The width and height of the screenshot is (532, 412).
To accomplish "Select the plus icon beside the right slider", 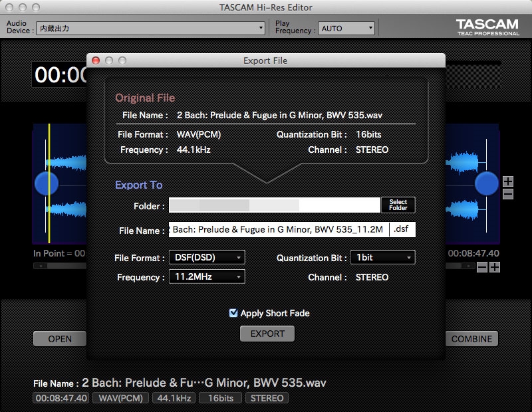I will point(507,181).
